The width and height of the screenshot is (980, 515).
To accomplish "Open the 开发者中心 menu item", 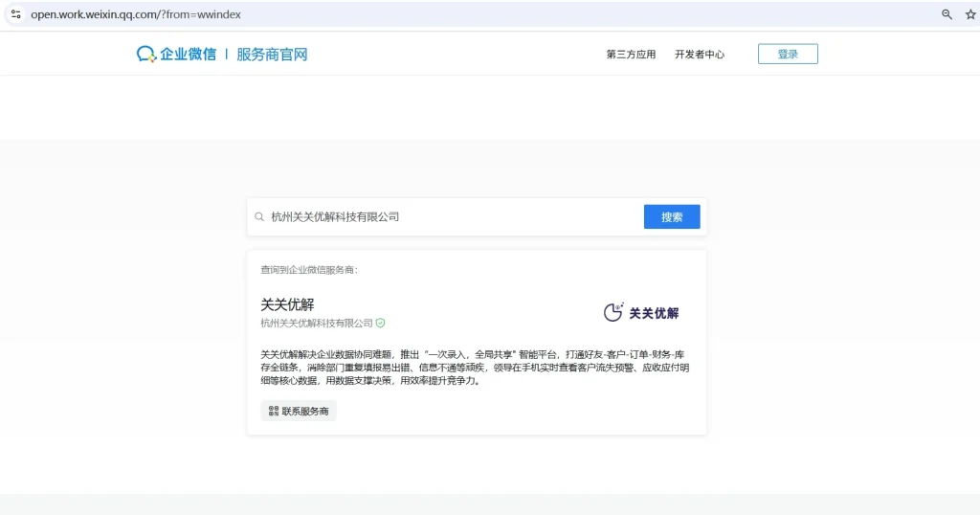I will coord(700,55).
